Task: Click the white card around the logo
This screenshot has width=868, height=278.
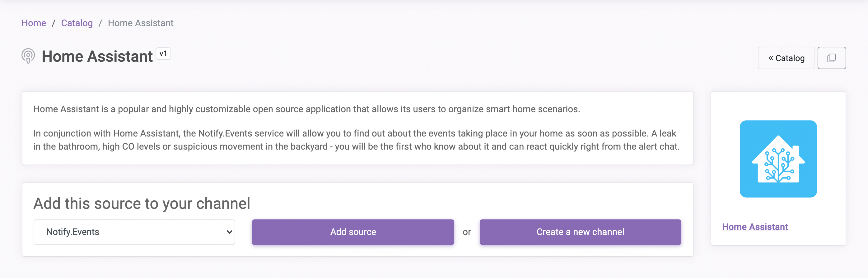Action: [778, 168]
